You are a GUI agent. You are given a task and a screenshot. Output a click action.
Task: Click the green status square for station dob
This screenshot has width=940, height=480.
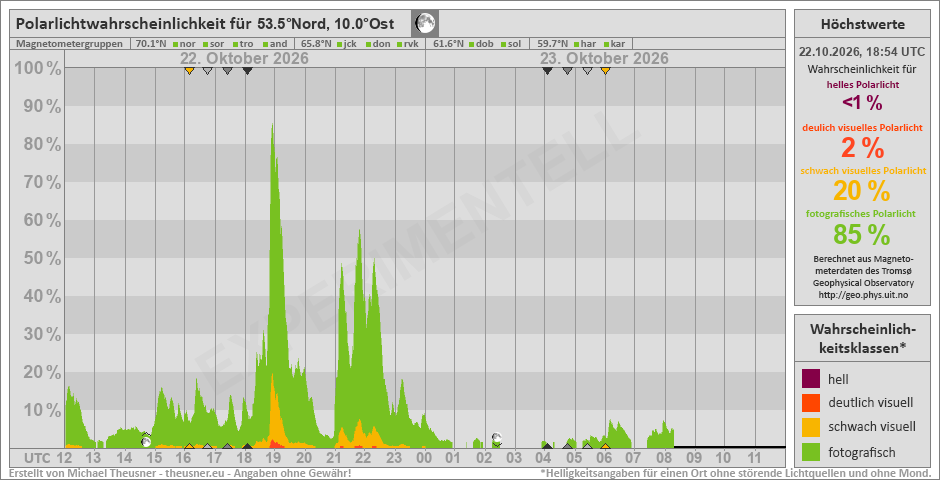472,44
